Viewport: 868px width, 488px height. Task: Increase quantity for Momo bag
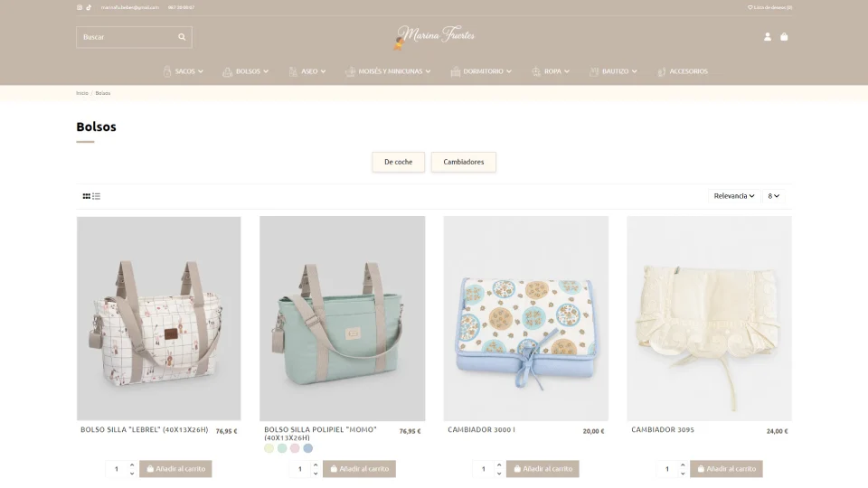316,465
